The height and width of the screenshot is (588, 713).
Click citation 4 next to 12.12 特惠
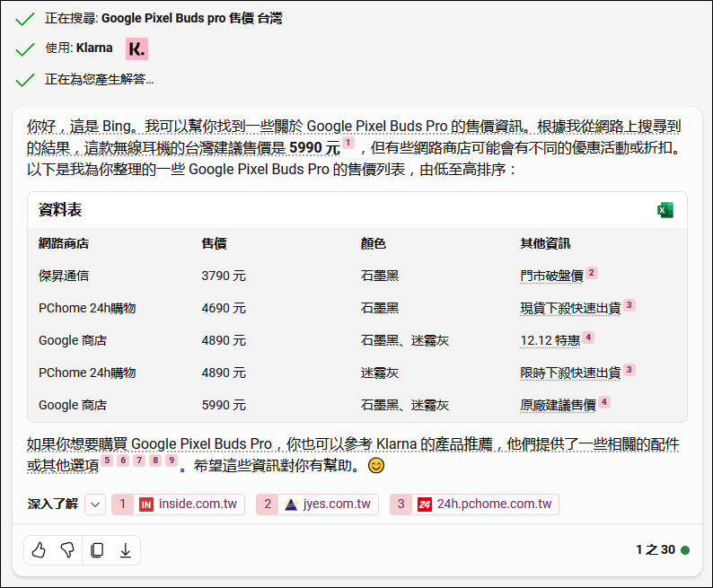(588, 338)
